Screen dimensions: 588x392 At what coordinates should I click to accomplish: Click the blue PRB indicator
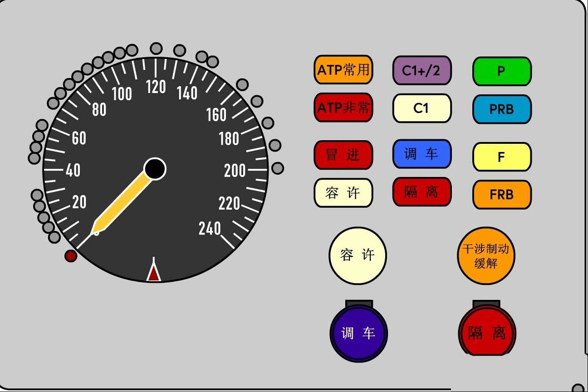point(502,109)
